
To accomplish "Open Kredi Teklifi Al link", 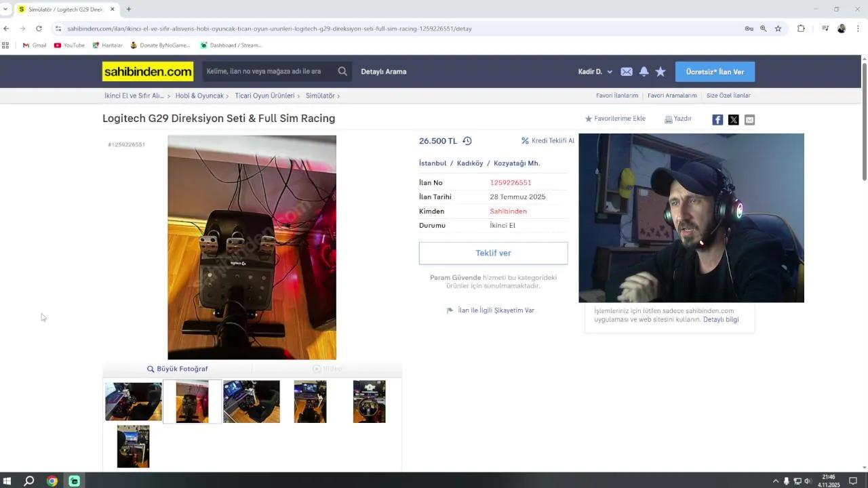I will [548, 141].
